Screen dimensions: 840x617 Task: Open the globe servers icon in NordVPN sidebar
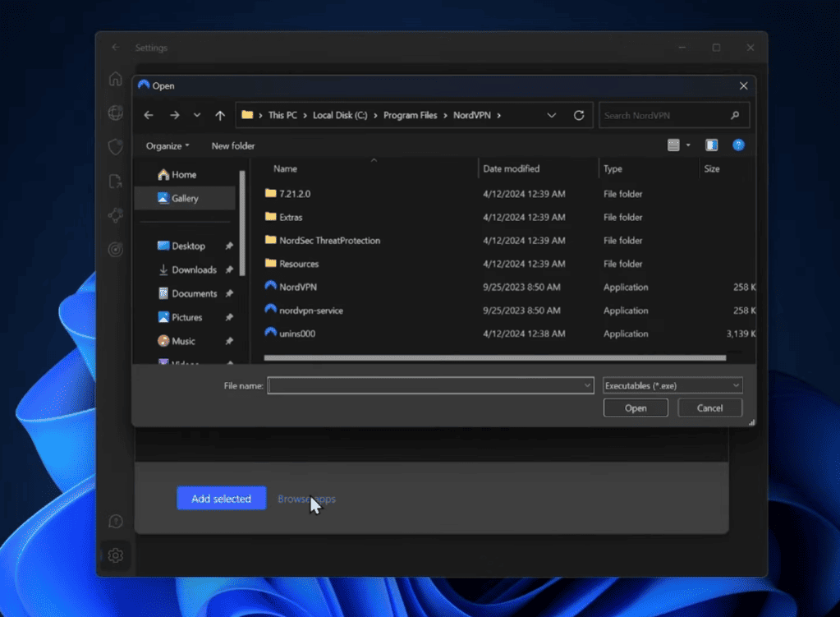click(115, 113)
